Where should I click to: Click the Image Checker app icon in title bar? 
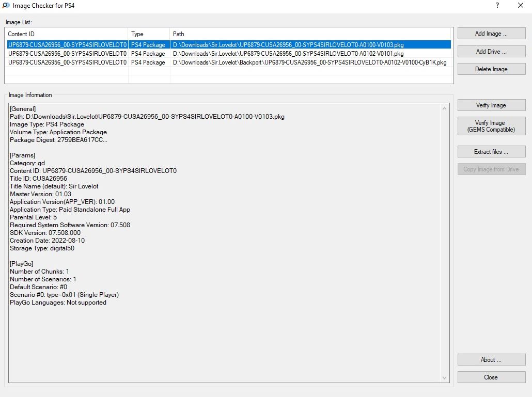[6, 6]
